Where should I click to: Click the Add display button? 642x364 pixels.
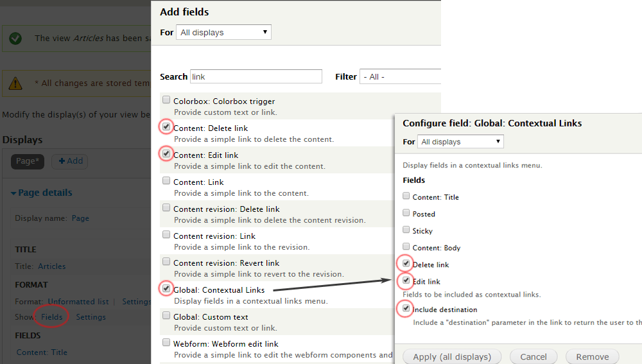click(x=71, y=161)
